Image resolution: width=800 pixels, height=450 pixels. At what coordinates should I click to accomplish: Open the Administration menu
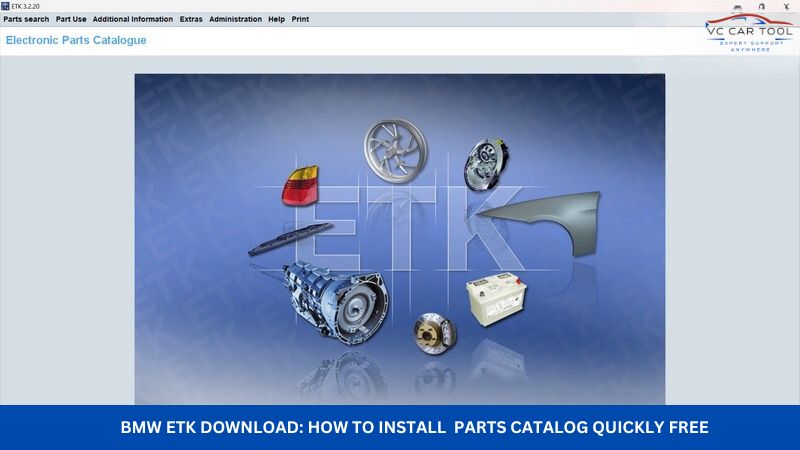(235, 19)
